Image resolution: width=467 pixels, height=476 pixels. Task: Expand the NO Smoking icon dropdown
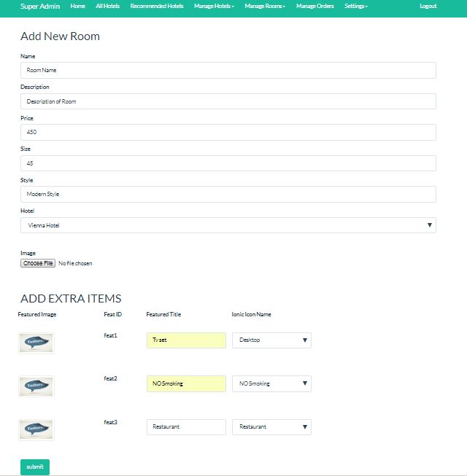point(271,383)
